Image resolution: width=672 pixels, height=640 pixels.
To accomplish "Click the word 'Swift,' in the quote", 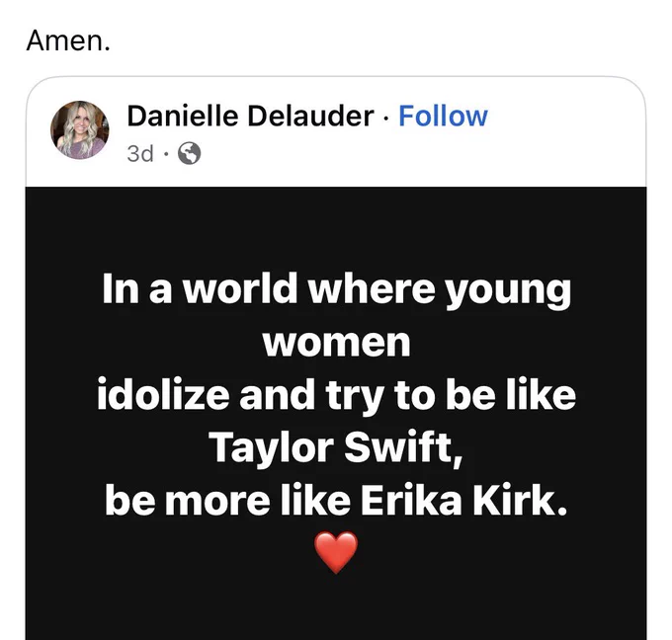I will tap(404, 447).
